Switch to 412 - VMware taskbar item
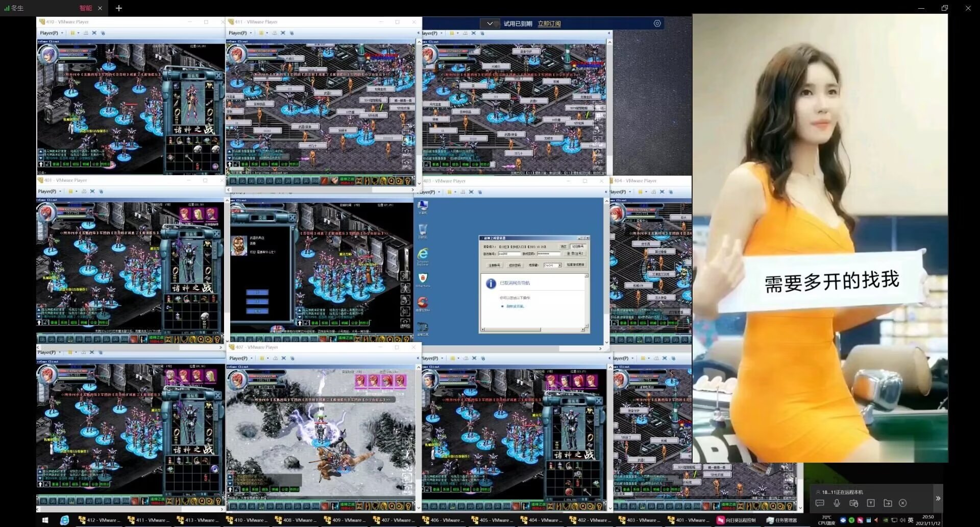 point(99,520)
